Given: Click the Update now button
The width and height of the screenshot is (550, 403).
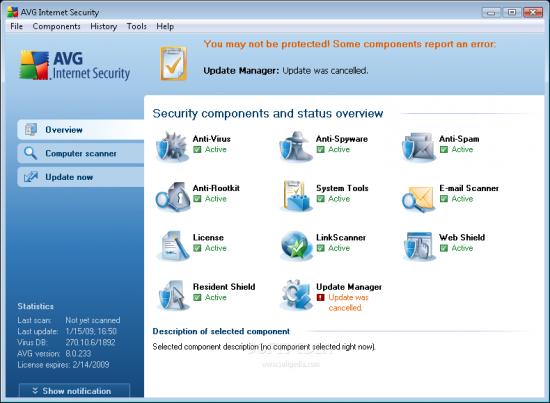Looking at the screenshot, I should [x=81, y=177].
